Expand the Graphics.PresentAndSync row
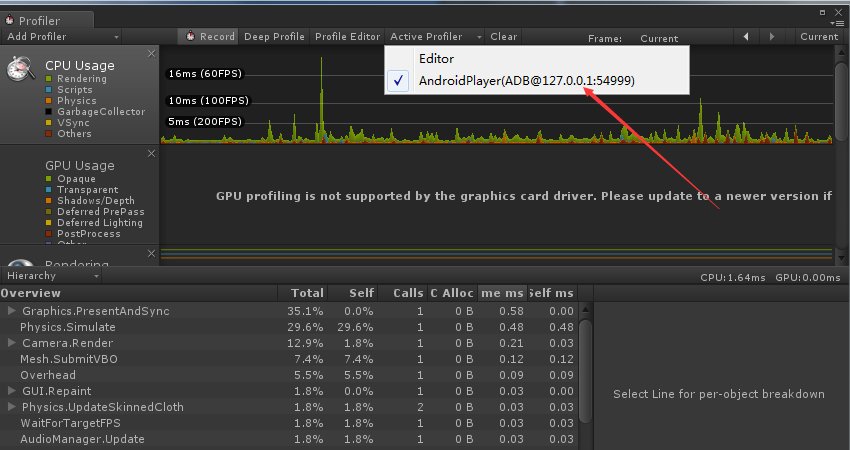This screenshot has width=850, height=450. 12,311
